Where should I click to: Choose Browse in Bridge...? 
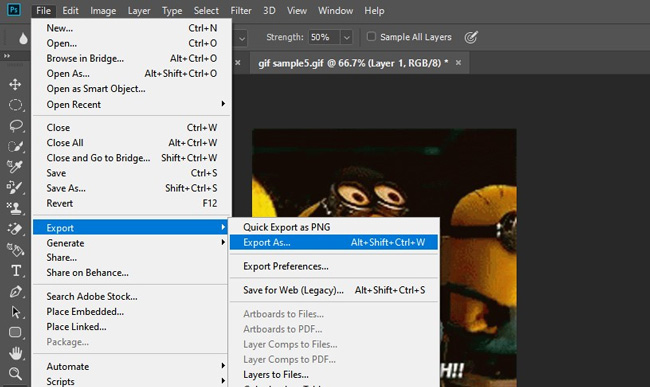pyautogui.click(x=131, y=58)
